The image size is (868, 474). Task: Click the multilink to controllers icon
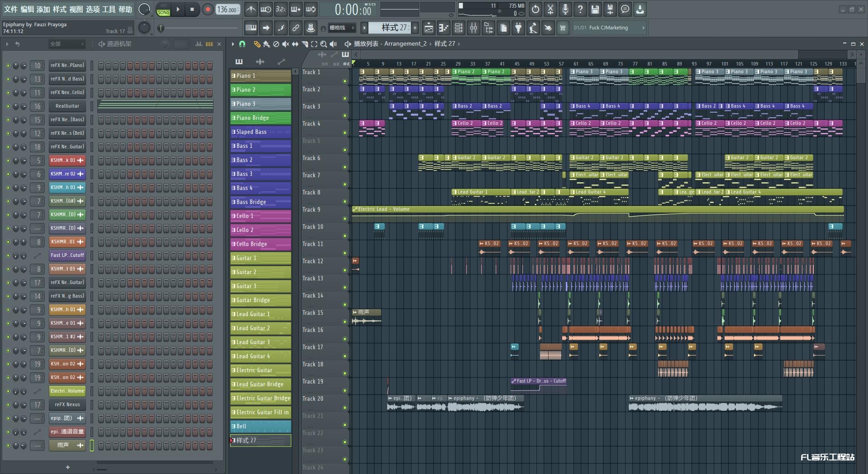[x=296, y=28]
